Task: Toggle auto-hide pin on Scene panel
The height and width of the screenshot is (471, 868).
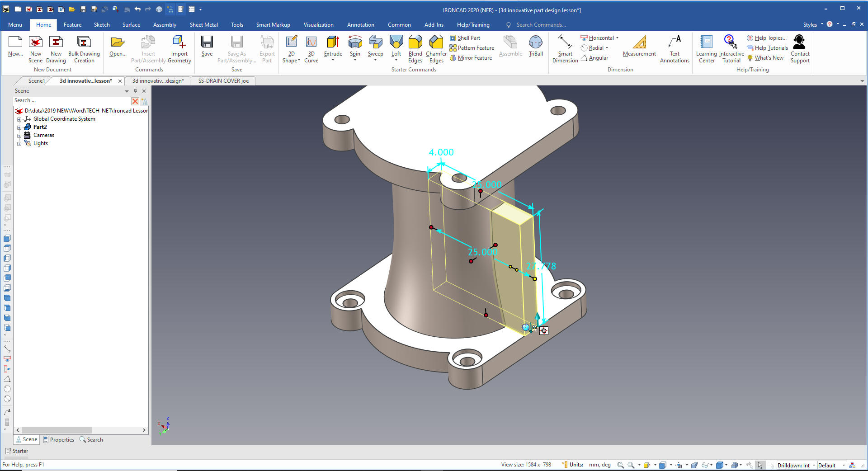Action: coord(135,91)
